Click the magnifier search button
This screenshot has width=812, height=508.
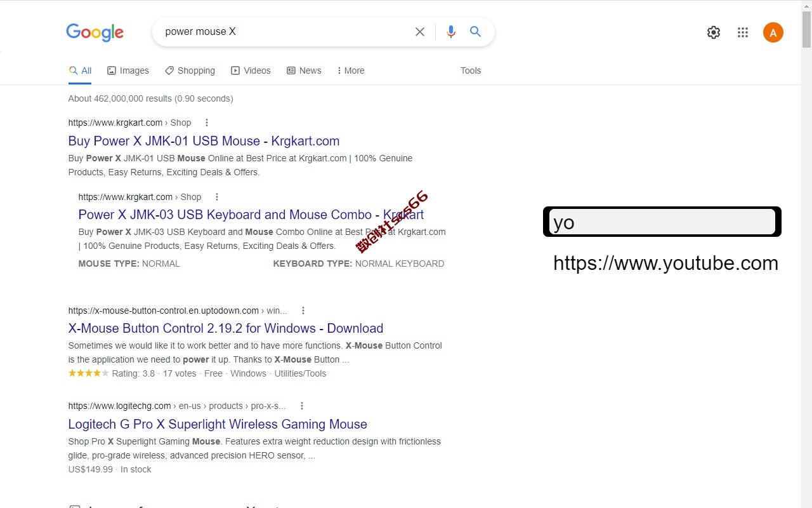tap(476, 32)
